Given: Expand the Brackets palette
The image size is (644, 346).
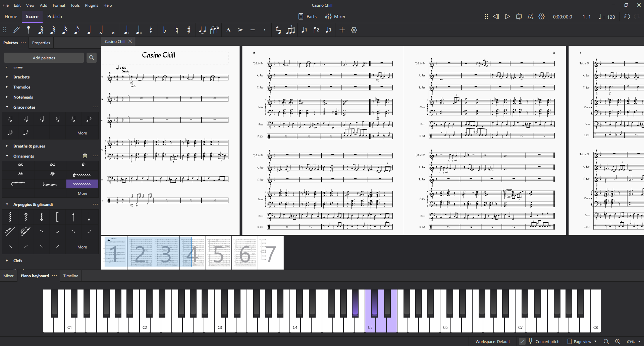Looking at the screenshot, I should tap(7, 77).
